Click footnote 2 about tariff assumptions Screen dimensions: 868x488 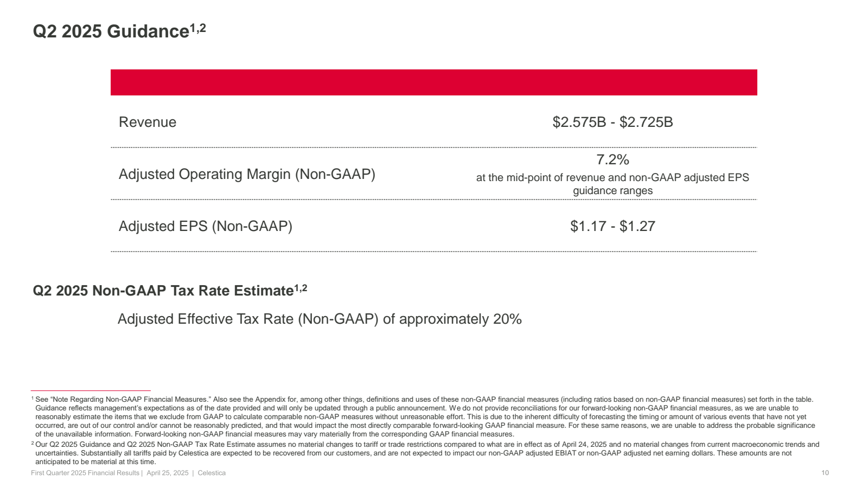pyautogui.click(x=425, y=453)
